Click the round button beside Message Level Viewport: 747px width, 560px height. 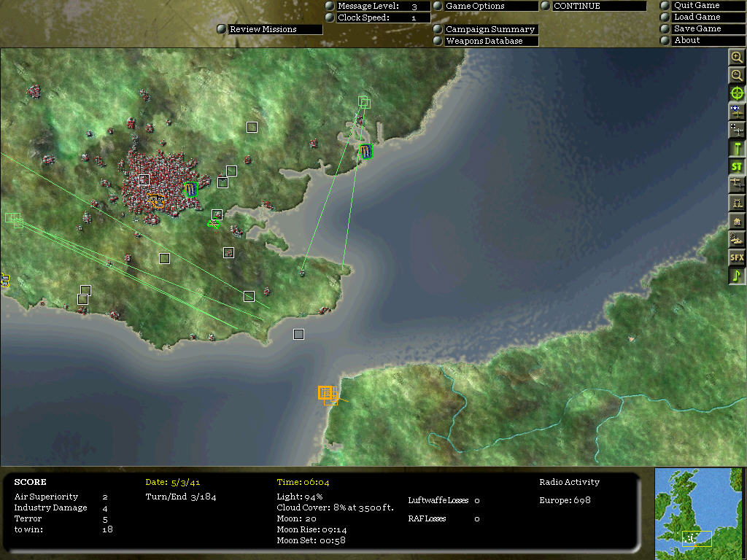click(330, 6)
